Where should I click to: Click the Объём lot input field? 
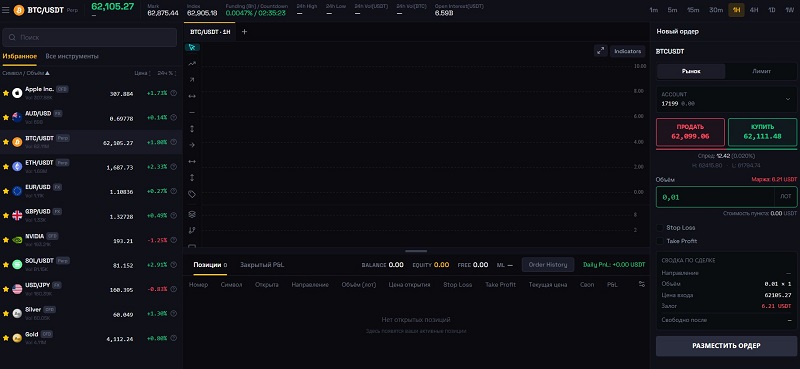coord(715,197)
